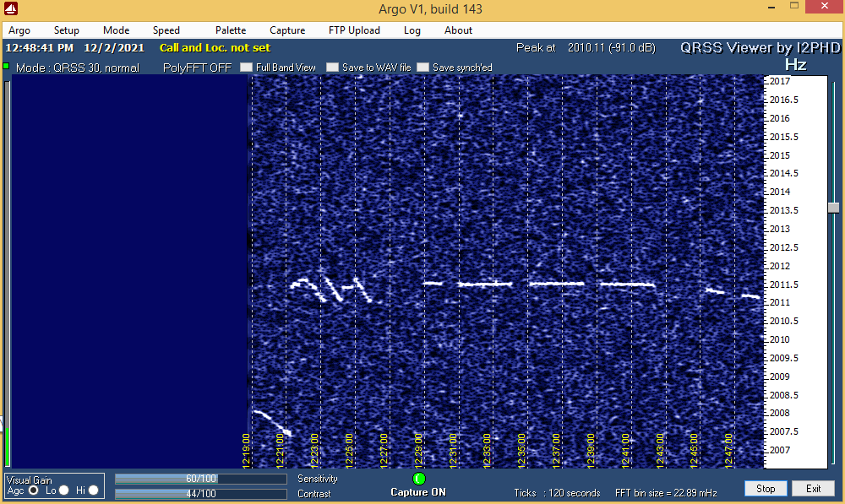Adjust the Contrast slider at 44/100

pos(200,494)
